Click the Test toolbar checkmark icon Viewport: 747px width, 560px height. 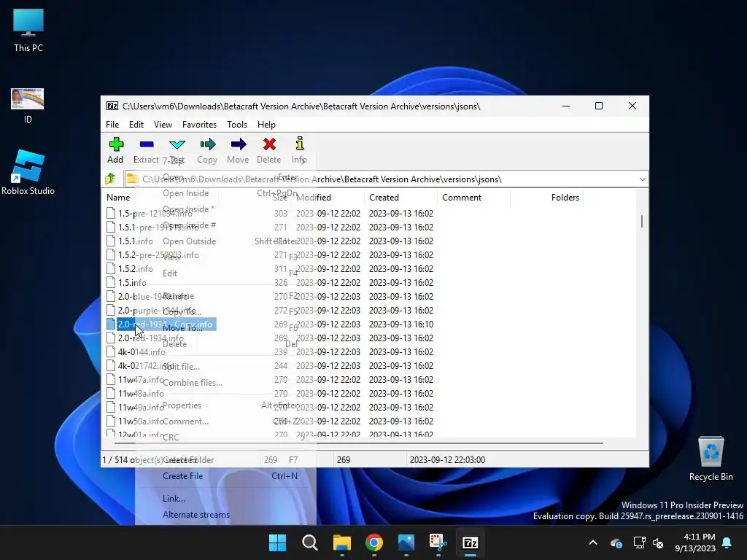[177, 144]
